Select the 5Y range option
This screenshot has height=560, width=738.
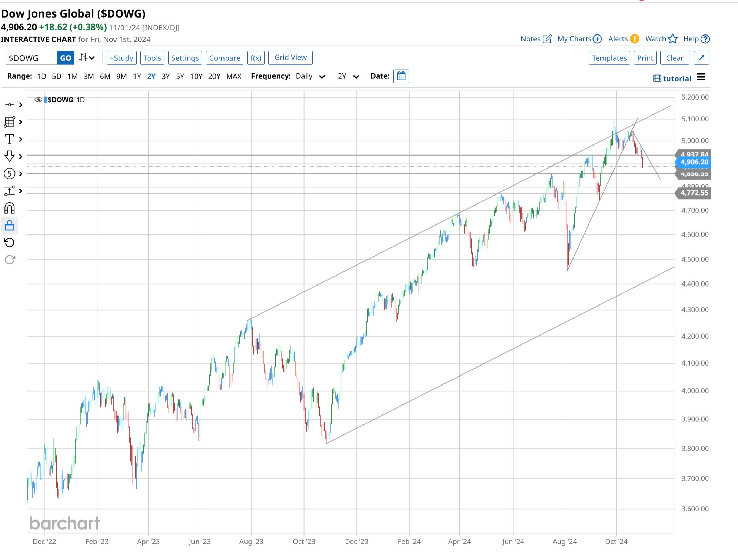pyautogui.click(x=180, y=76)
